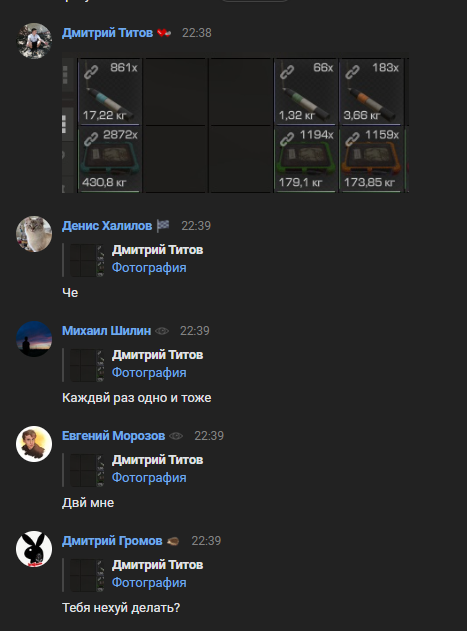Click eye status icon beside Михаил Шилин
The height and width of the screenshot is (631, 467).
click(162, 331)
